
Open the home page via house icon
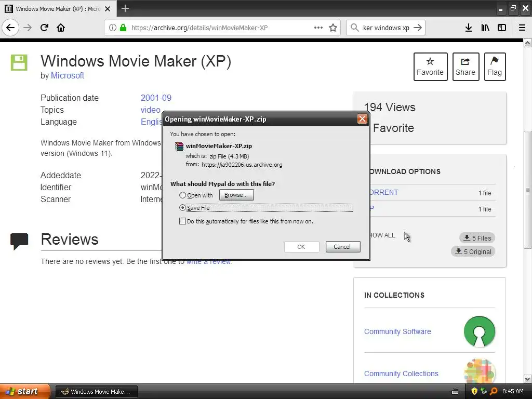point(61,28)
